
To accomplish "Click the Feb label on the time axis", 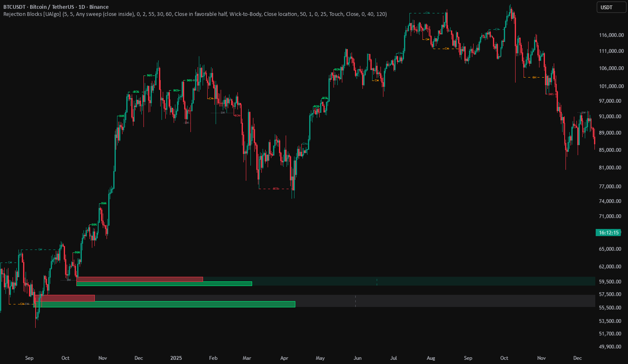I will tap(213, 358).
